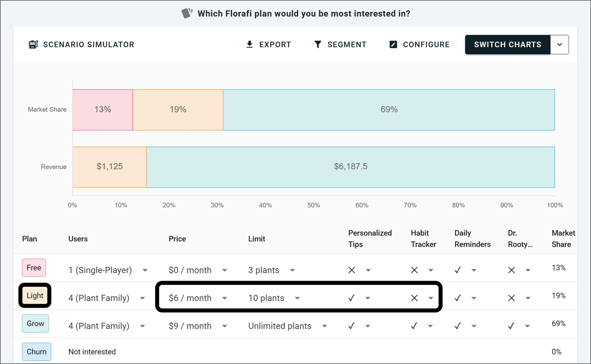591x364 pixels.
Task: Open the Users dropdown for the Free plan
Action: [x=145, y=270]
